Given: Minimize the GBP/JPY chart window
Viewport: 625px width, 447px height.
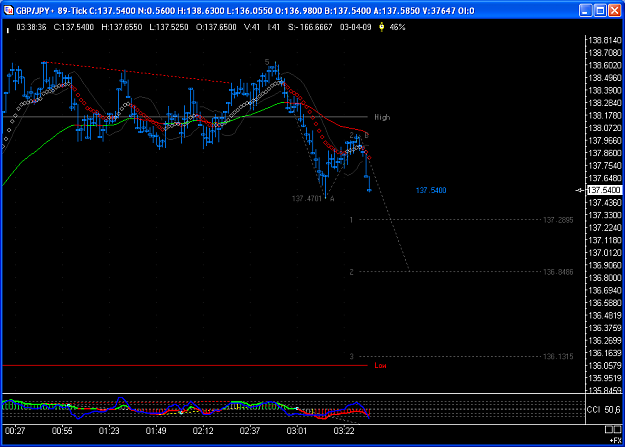Looking at the screenshot, I should click(x=585, y=11).
